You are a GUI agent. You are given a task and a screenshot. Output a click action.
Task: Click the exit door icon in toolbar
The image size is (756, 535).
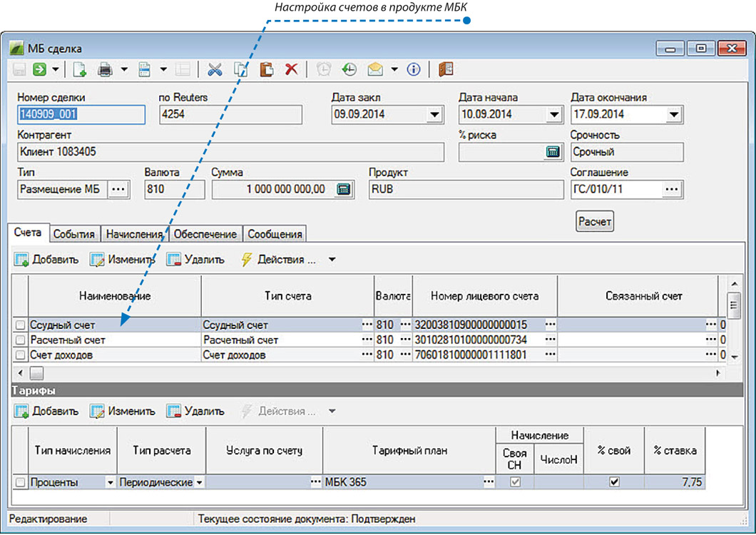point(446,69)
